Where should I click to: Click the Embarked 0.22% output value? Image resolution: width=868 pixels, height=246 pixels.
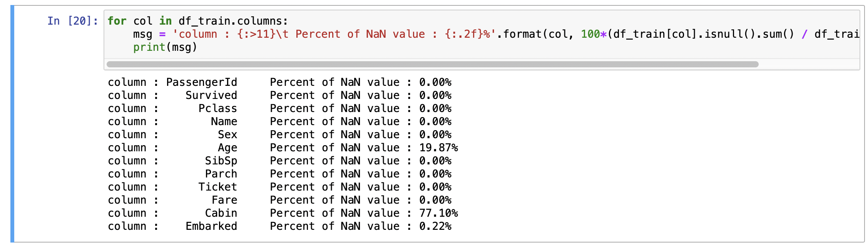click(435, 226)
